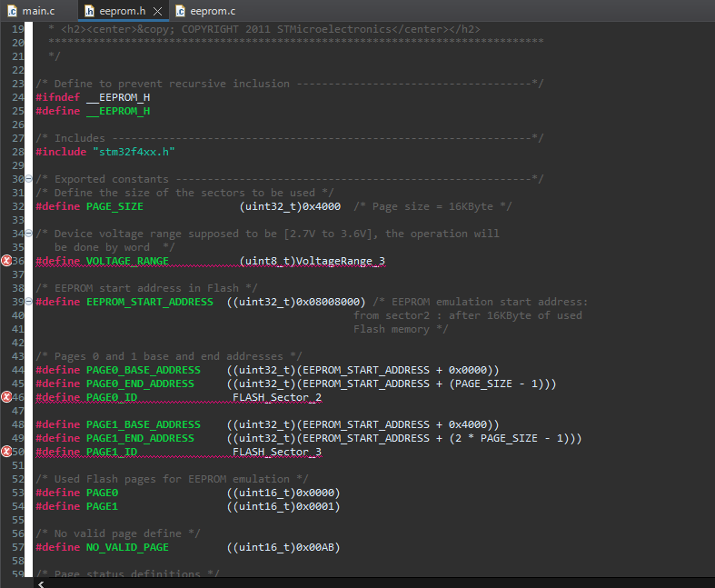Collapse the comment fold at line 34
This screenshot has height=588, width=715.
tap(29, 234)
